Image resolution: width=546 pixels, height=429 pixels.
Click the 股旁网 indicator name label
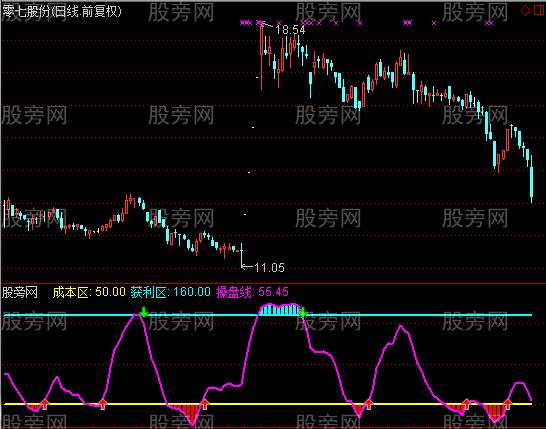(x=20, y=292)
